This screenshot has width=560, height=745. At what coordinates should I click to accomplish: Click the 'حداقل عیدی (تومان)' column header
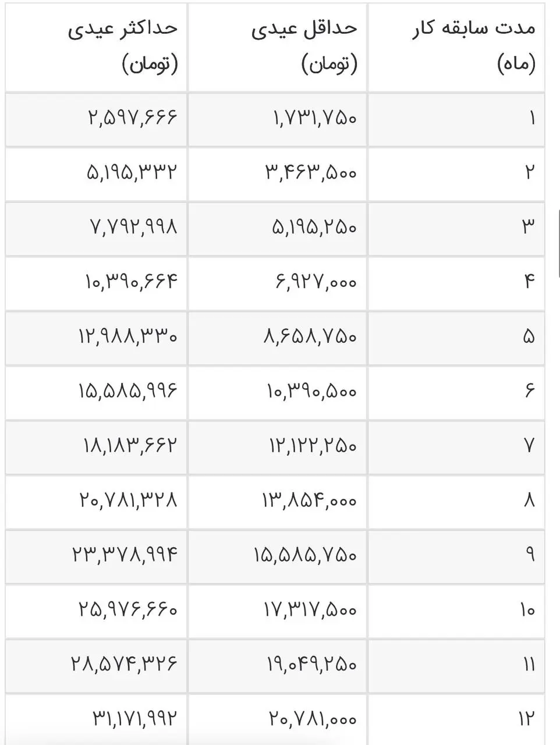(304, 46)
